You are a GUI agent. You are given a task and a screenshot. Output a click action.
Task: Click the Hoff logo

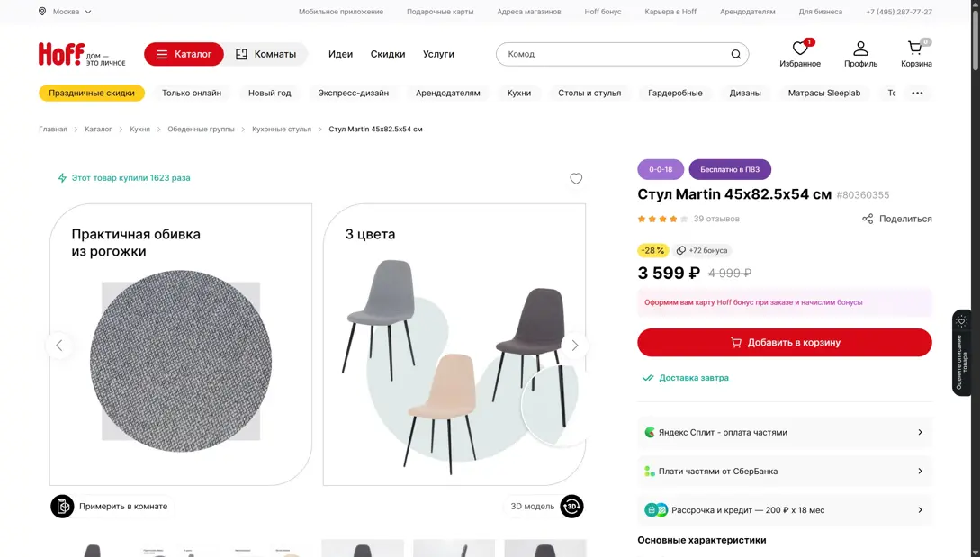(61, 54)
